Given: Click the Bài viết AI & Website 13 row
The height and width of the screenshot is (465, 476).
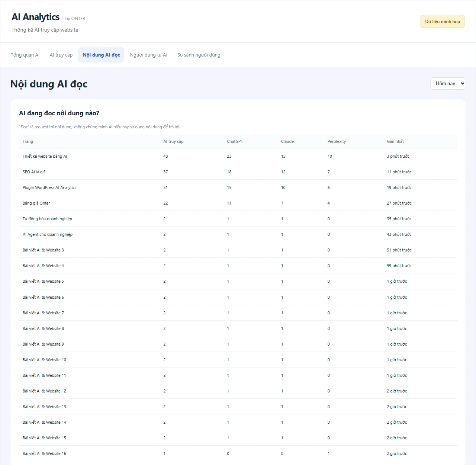Looking at the screenshot, I should pyautogui.click(x=238, y=407).
